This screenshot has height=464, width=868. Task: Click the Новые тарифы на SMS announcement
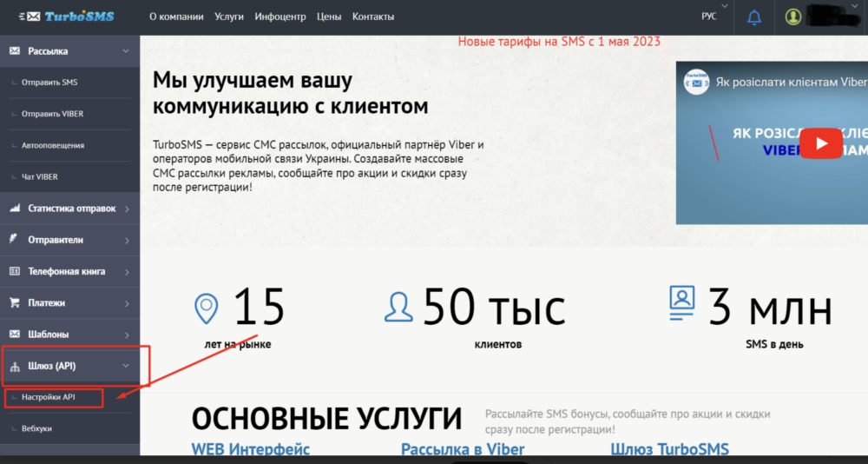tap(559, 42)
